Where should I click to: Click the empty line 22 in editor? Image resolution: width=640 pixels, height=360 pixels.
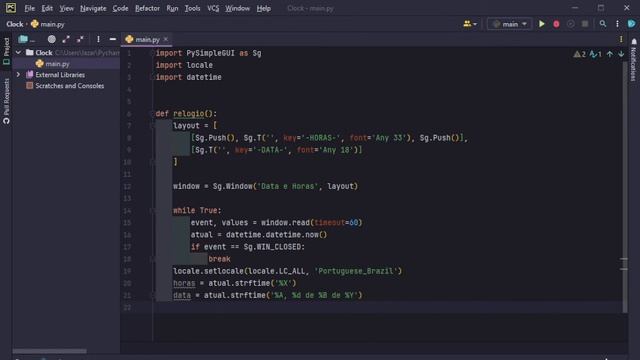pyautogui.click(x=388, y=307)
